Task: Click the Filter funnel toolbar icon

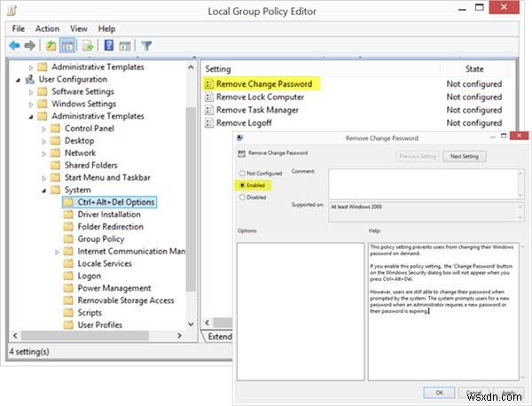Action: pos(146,45)
